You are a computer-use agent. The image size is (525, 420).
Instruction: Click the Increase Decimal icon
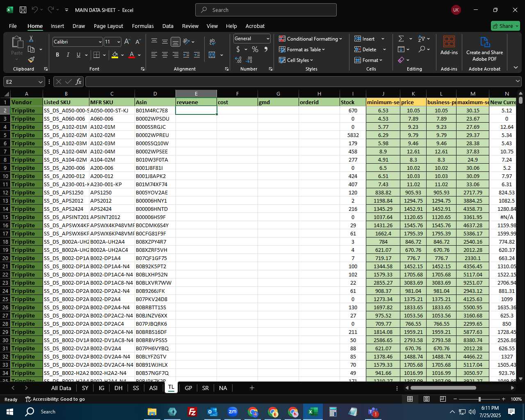(238, 60)
